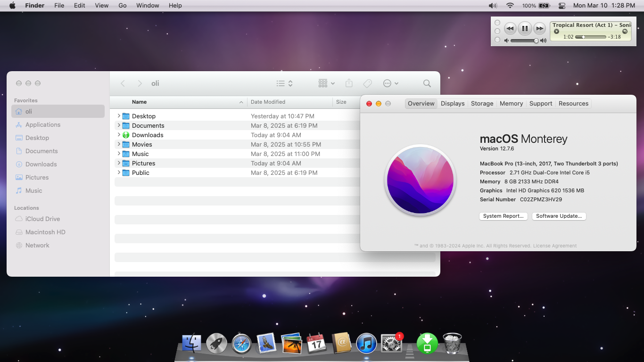Click the small play arrow in the track display
This screenshot has width=644, height=362.
556,32
